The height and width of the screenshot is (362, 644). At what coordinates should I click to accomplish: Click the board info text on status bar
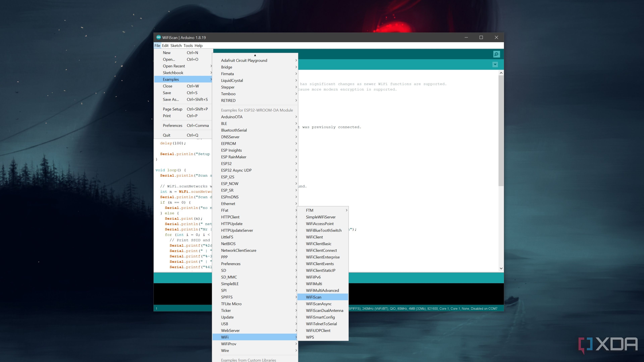(423, 309)
